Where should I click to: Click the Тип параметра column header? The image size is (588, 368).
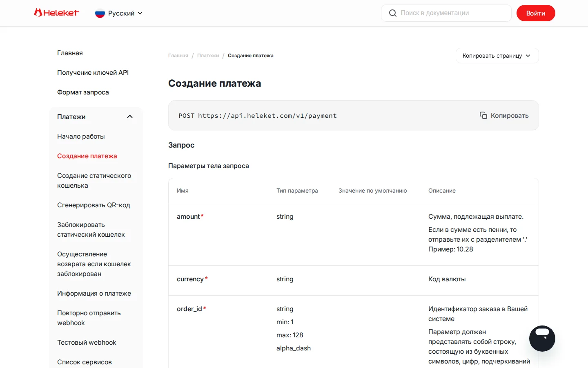tap(297, 191)
